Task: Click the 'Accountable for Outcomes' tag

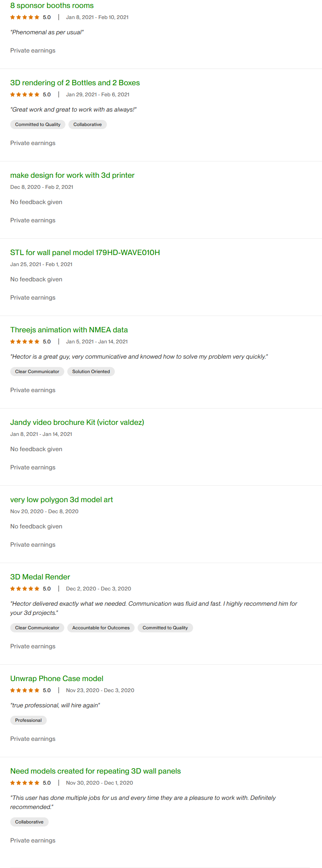Action: (101, 628)
